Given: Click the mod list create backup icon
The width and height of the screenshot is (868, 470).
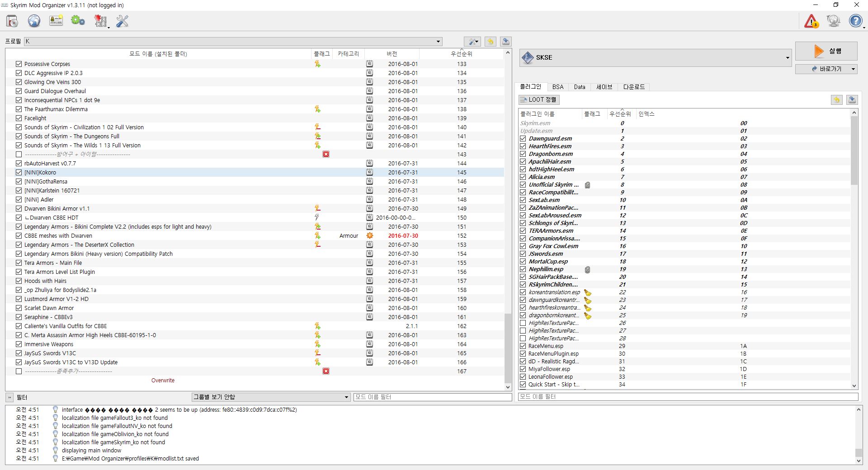Looking at the screenshot, I should (x=506, y=42).
